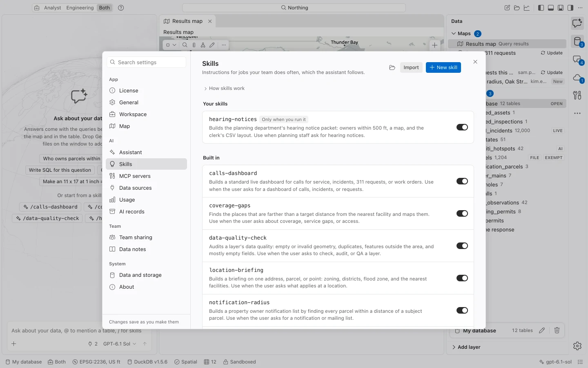Open the database panel icon with badge 3

point(577,41)
